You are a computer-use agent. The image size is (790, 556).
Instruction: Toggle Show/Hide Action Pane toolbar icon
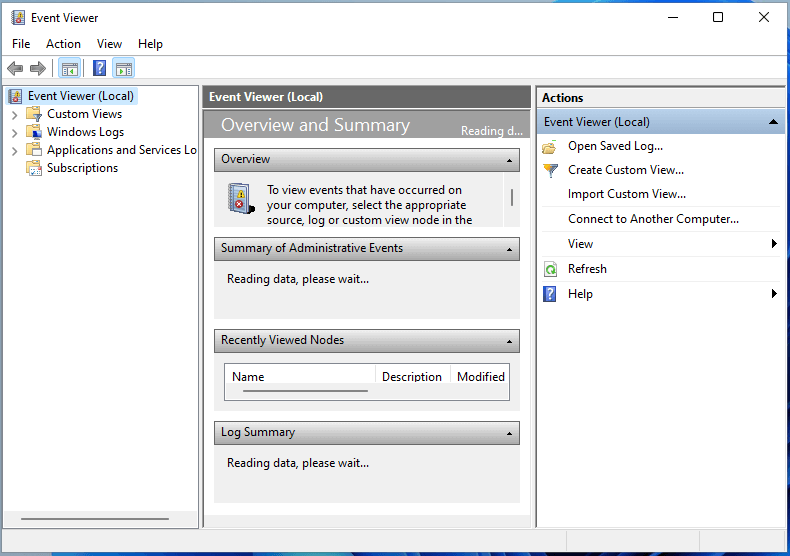[x=123, y=68]
